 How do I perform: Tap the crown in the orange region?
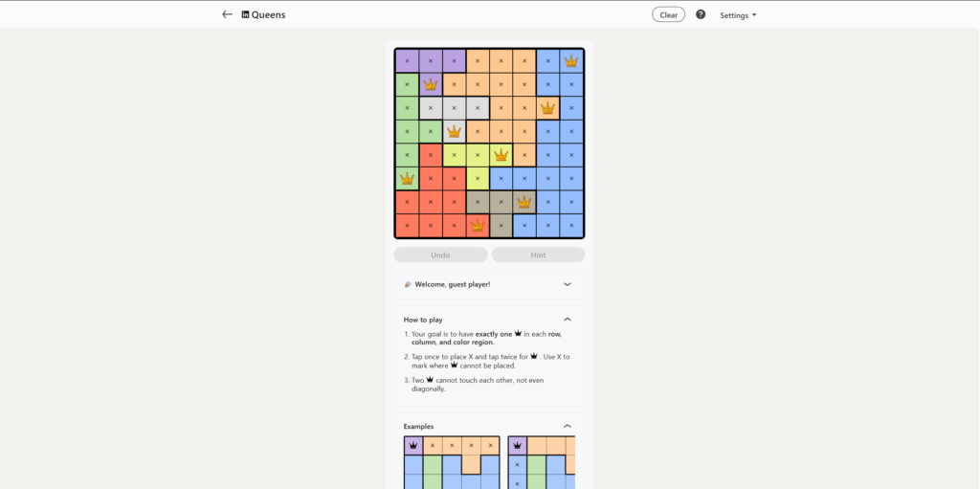pyautogui.click(x=547, y=108)
